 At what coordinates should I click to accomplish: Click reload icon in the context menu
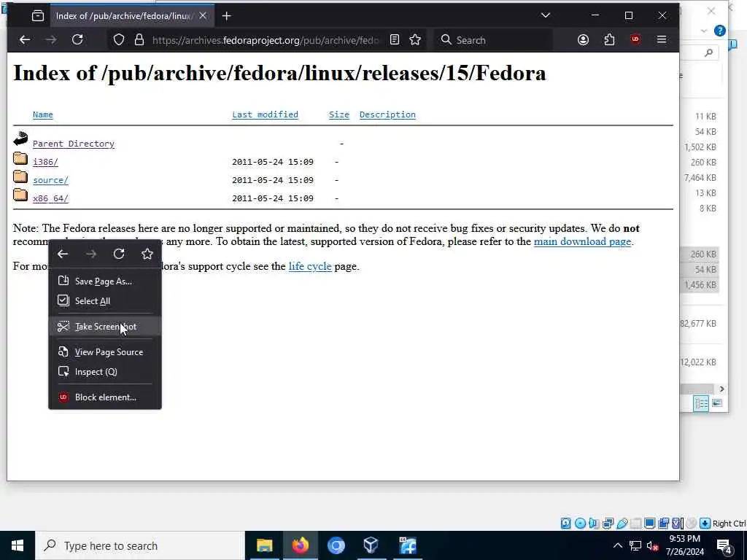pyautogui.click(x=119, y=254)
